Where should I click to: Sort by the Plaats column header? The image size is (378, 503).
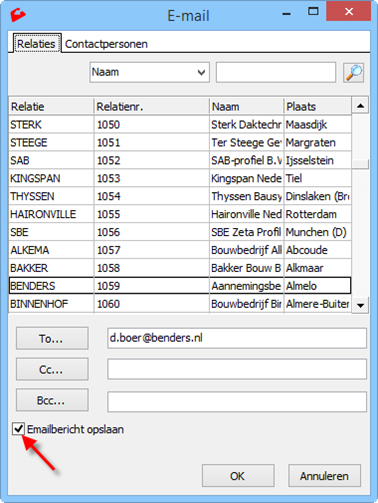pyautogui.click(x=318, y=107)
